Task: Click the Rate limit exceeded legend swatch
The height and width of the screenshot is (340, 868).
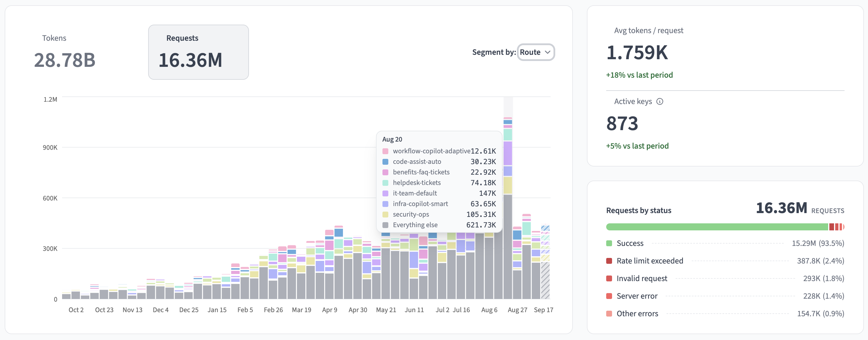Action: click(x=609, y=261)
